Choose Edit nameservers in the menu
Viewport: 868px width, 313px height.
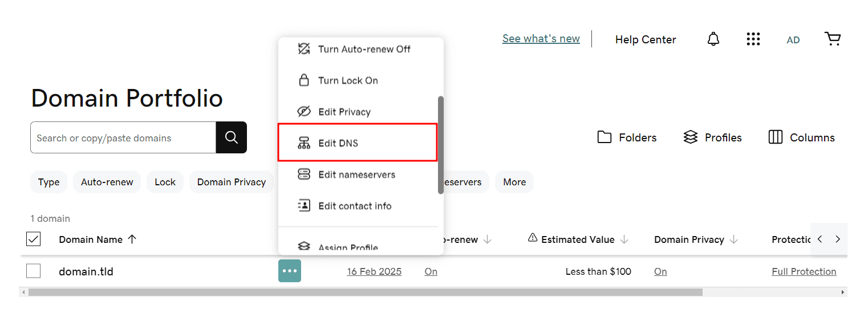(x=356, y=174)
